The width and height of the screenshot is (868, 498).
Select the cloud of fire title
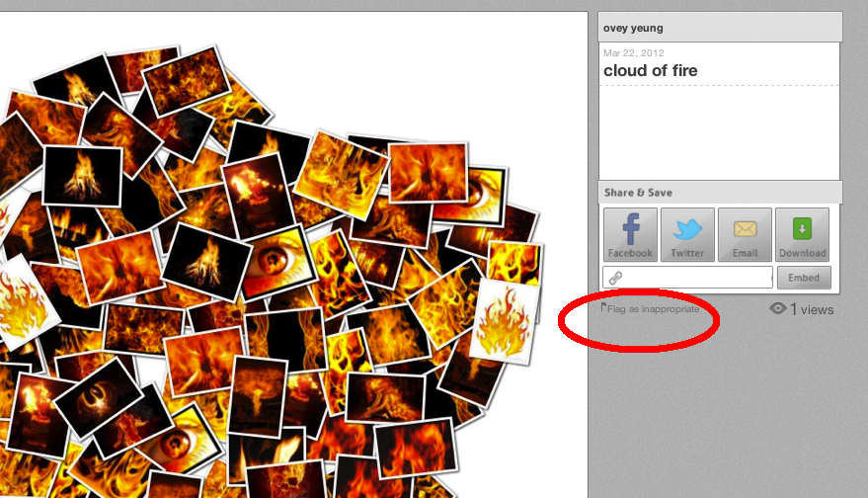click(x=650, y=71)
